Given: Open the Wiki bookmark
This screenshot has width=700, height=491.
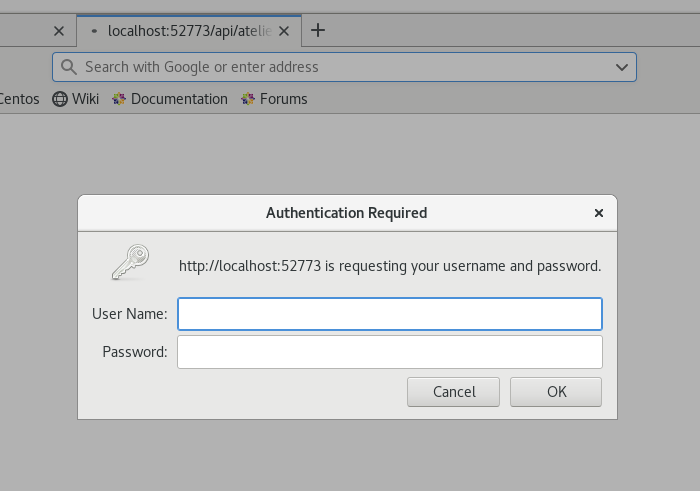Looking at the screenshot, I should (76, 99).
